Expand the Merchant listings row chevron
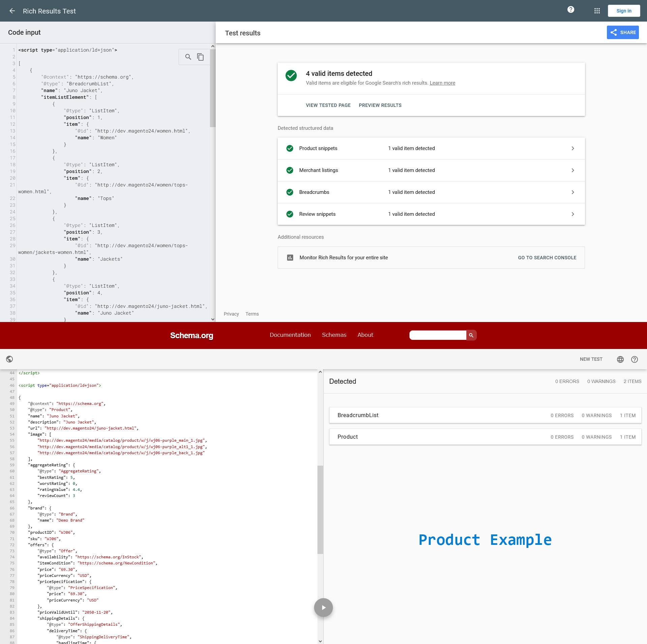This screenshot has height=644, width=647. pos(573,170)
